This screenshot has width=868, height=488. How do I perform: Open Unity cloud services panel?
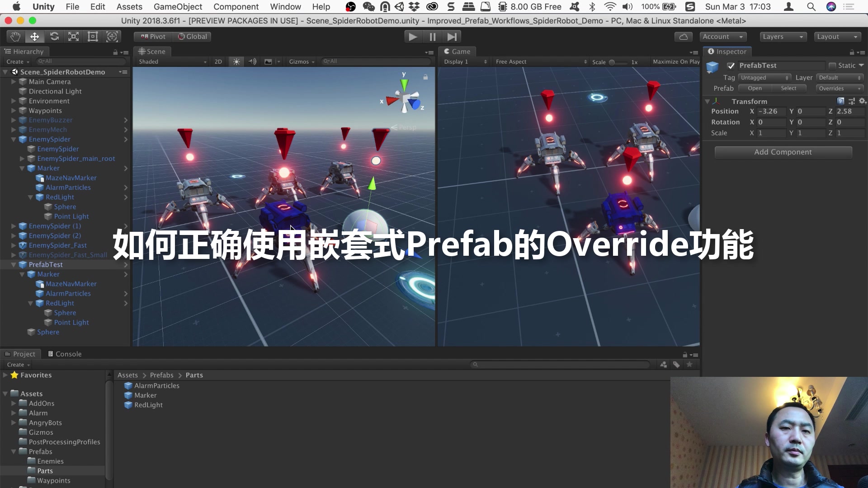[683, 37]
